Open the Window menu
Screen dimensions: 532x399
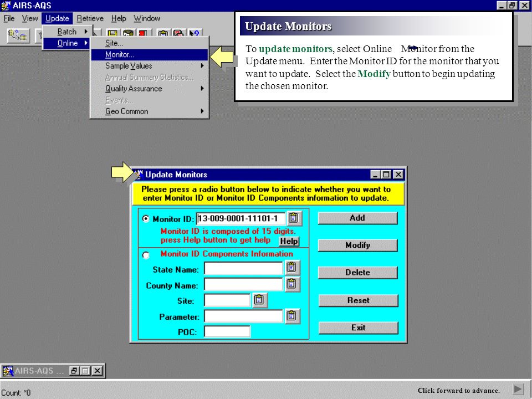tap(146, 18)
